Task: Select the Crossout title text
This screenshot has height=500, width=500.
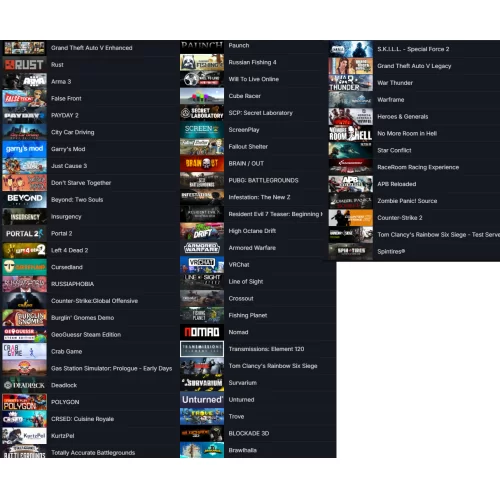Action: [x=241, y=298]
